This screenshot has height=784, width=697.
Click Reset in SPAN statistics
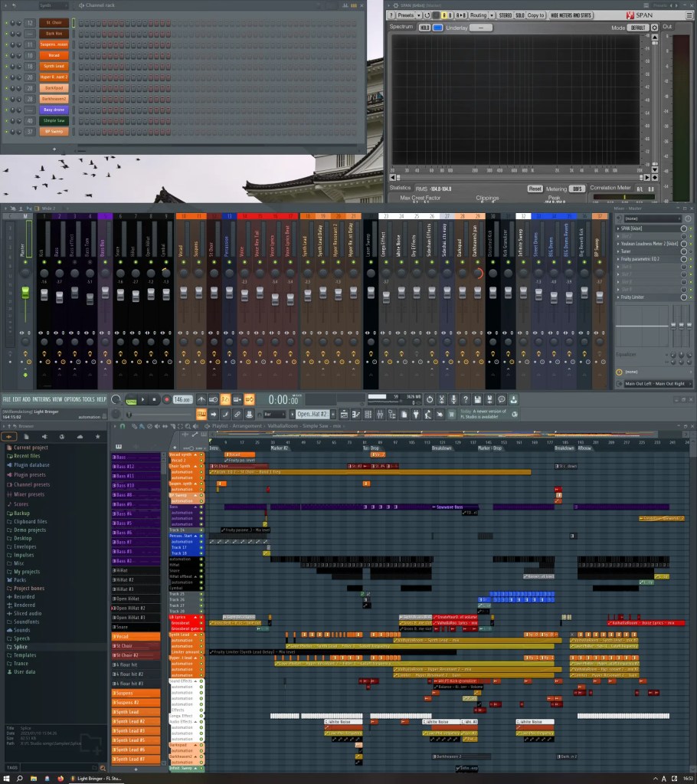coord(535,189)
